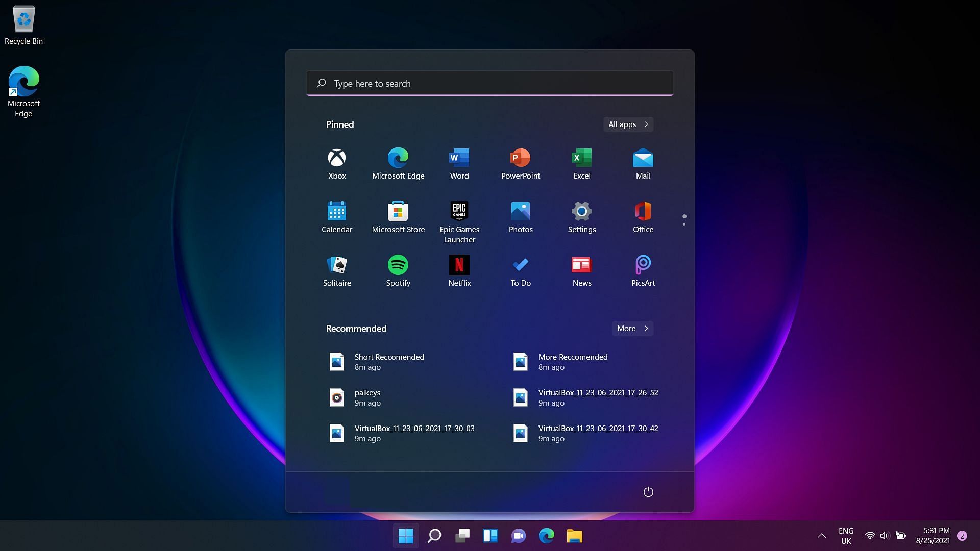Click the search input field

tap(490, 83)
